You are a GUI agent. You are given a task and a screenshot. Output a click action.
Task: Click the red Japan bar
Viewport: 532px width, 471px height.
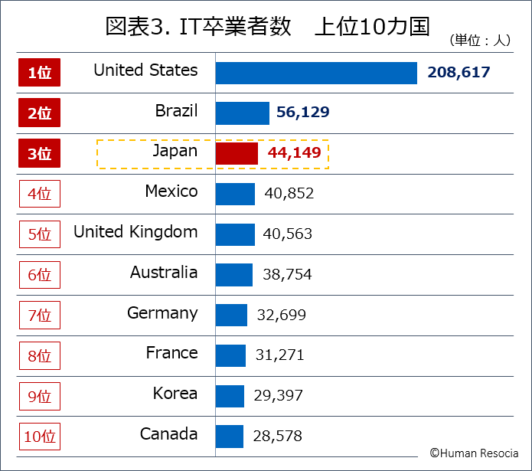237,153
